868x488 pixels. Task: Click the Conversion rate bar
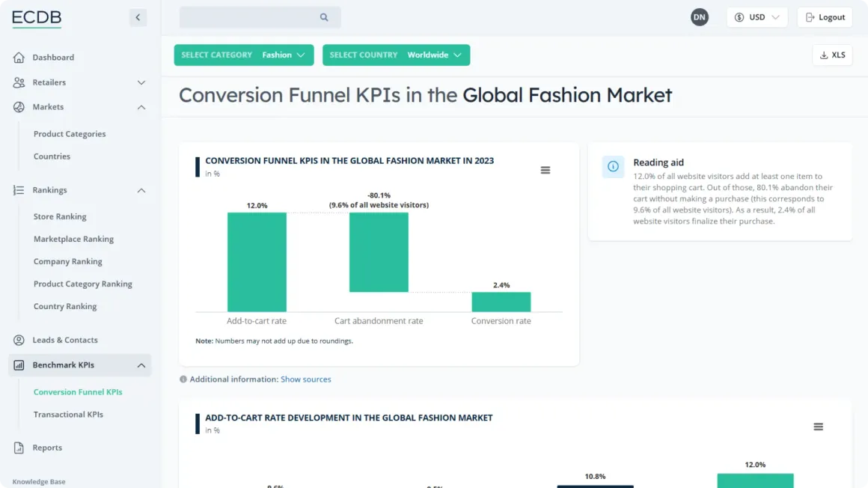pos(501,302)
